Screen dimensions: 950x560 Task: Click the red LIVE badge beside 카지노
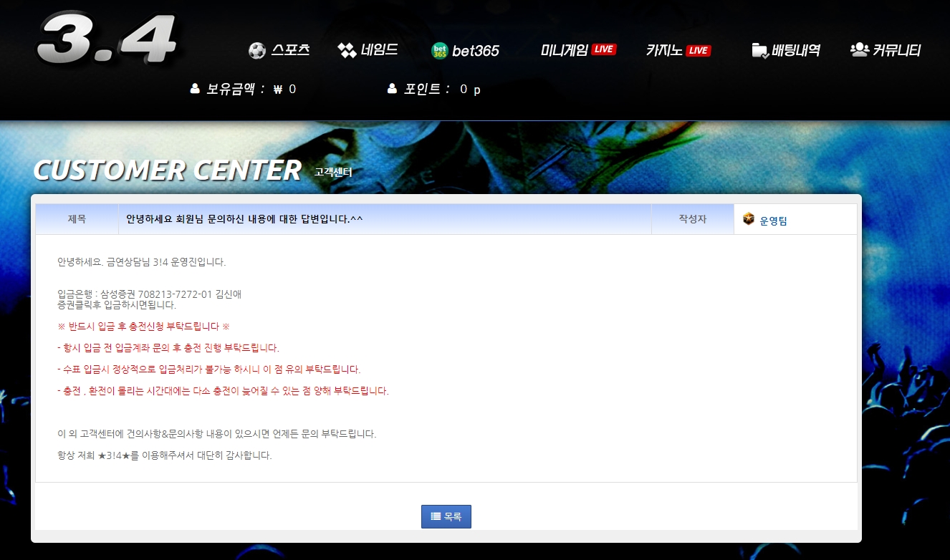click(699, 51)
